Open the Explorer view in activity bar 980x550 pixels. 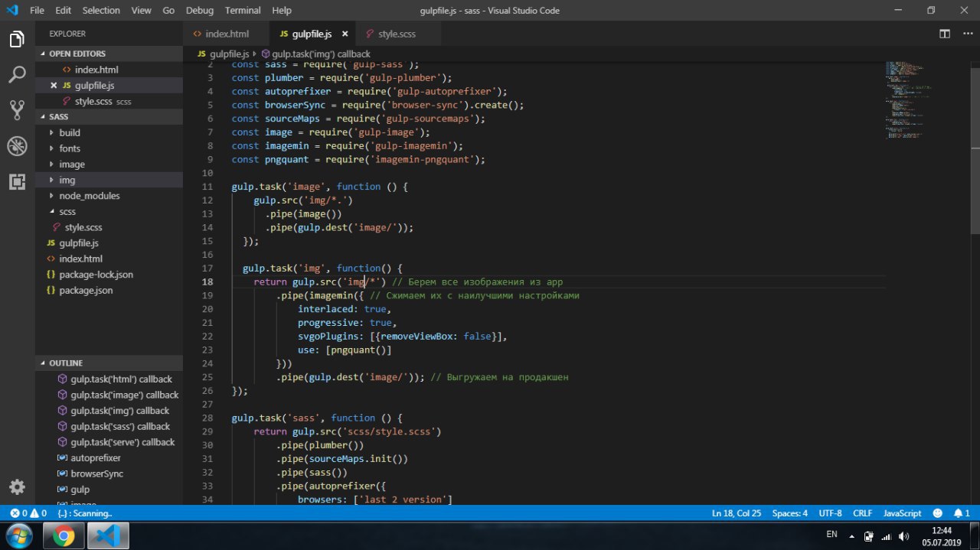tap(17, 40)
